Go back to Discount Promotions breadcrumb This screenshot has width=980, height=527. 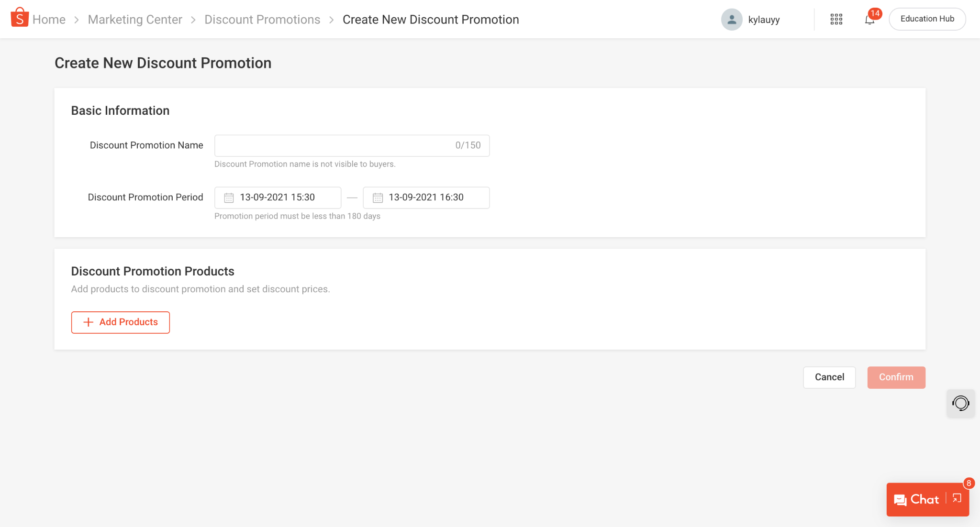point(262,20)
